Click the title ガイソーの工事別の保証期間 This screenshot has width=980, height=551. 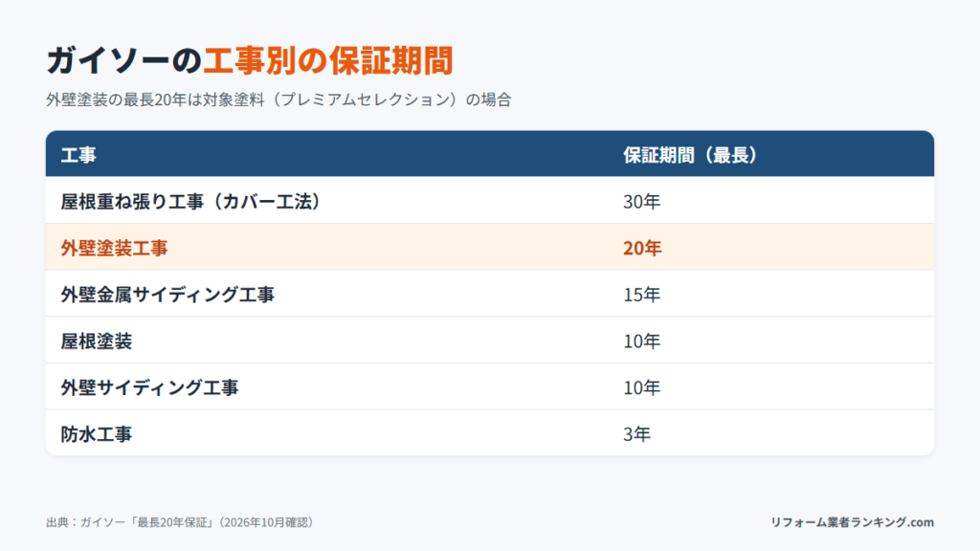coord(250,60)
